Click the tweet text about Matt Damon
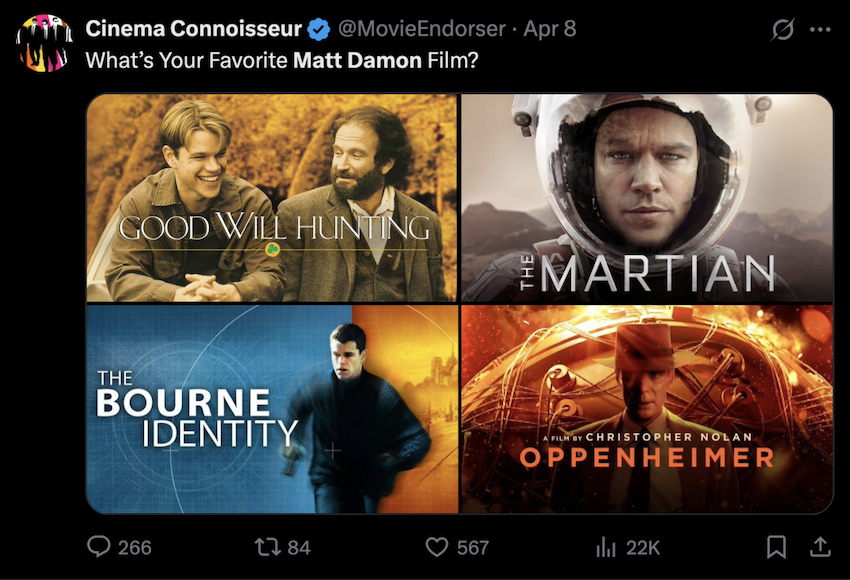Screen dimensions: 850x580 point(282,60)
